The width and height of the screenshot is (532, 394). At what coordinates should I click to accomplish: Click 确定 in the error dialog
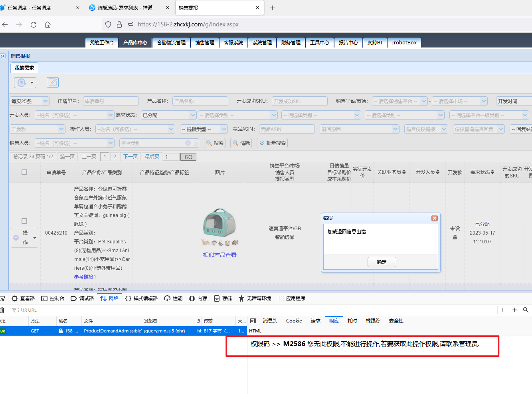pyautogui.click(x=382, y=262)
